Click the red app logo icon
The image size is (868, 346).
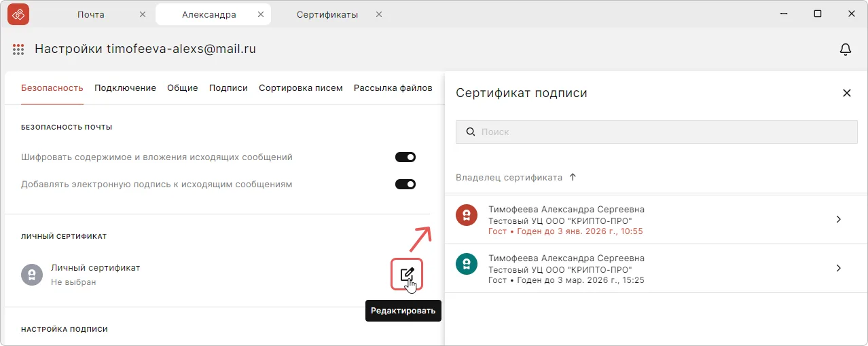(18, 14)
